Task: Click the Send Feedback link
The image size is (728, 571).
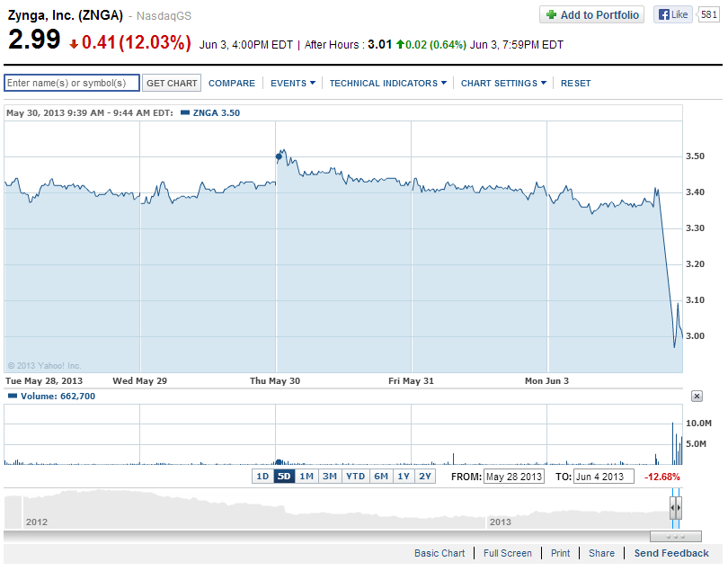Action: tap(671, 554)
